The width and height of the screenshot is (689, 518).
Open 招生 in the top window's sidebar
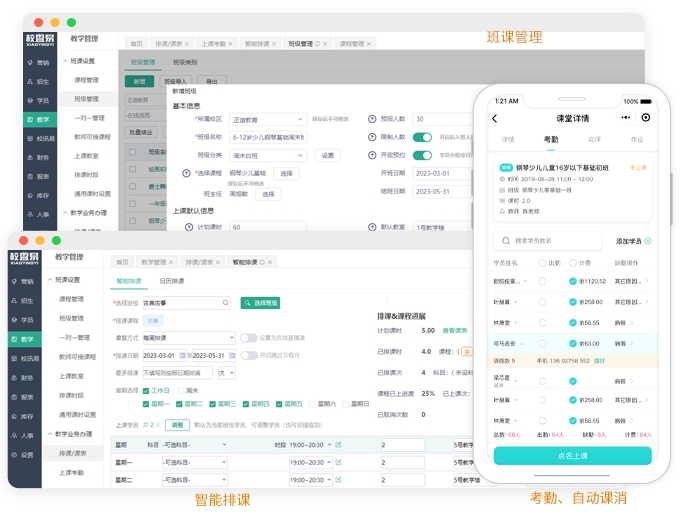(40, 82)
